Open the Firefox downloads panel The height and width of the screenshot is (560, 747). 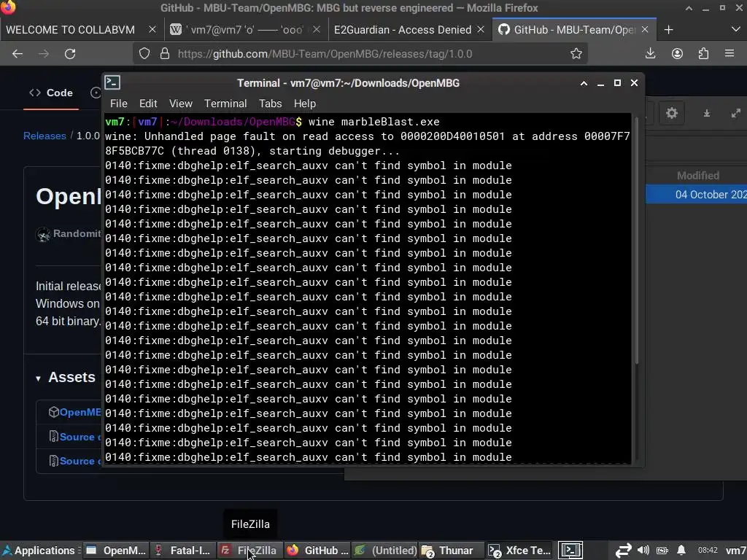(x=650, y=53)
